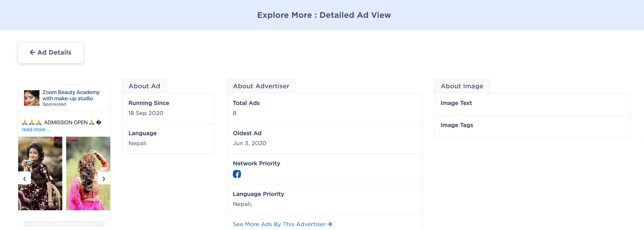The image size is (644, 230).
Task: Open the About Ad tab
Action: tap(144, 86)
